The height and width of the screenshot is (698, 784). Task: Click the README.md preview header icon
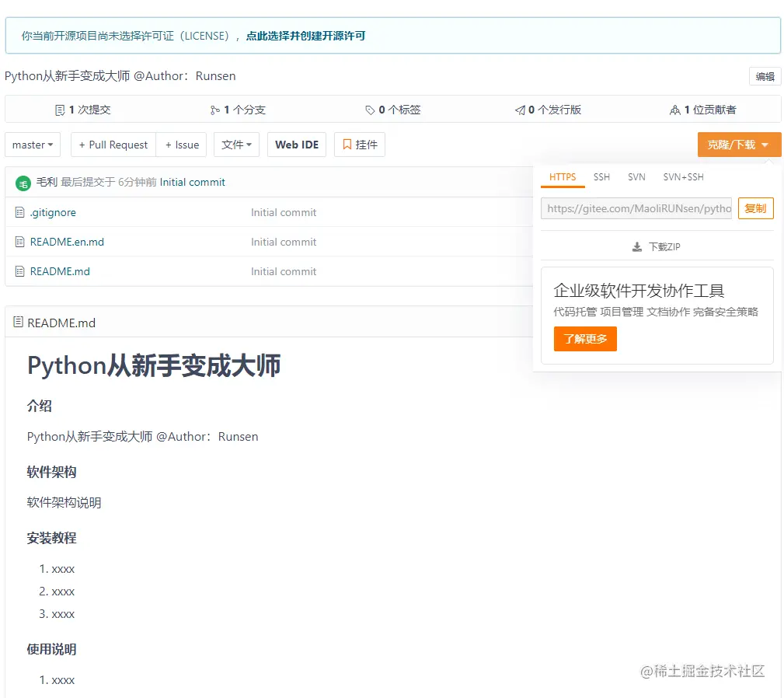tap(18, 322)
